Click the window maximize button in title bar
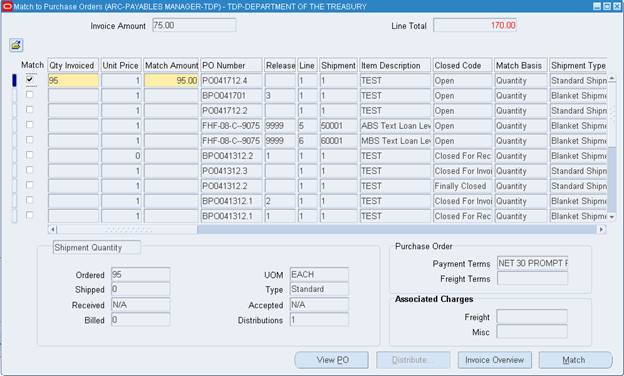 (x=607, y=7)
